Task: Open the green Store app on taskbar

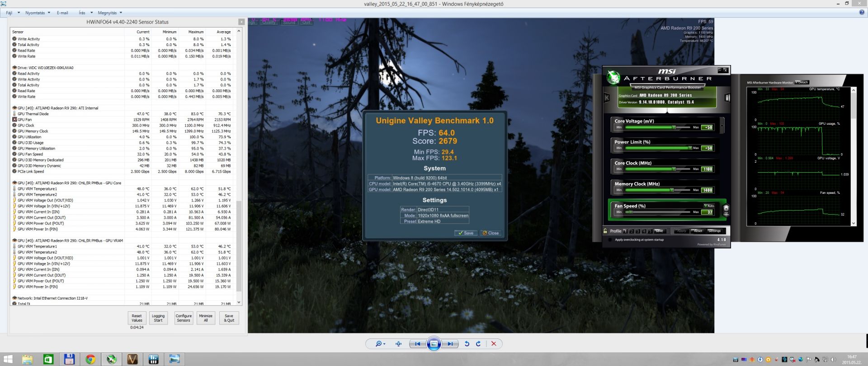Action: pos(48,360)
